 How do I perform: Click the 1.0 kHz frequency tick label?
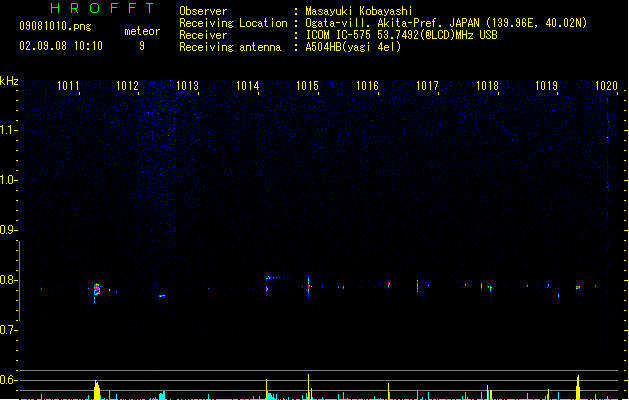pyautogui.click(x=8, y=180)
